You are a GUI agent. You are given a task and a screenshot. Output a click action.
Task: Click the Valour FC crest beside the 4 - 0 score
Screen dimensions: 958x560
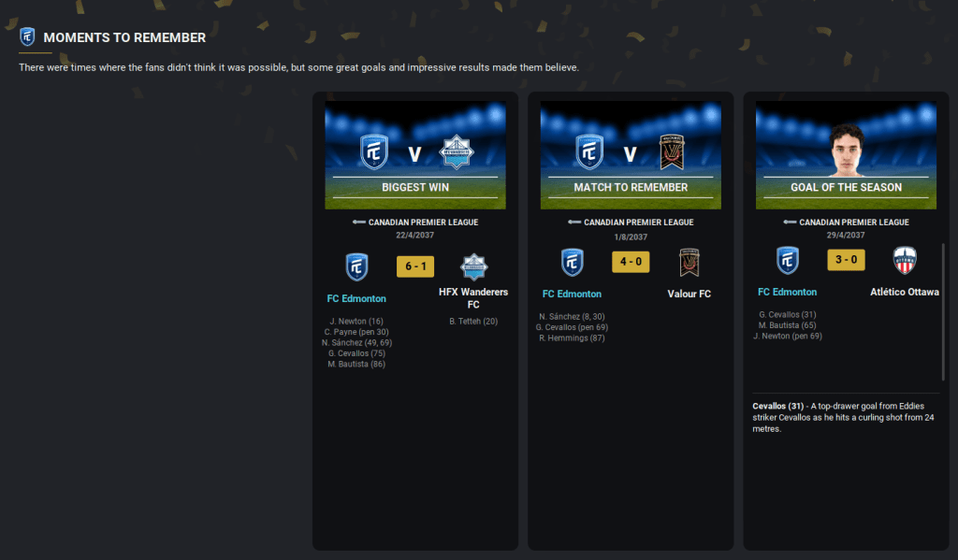(x=689, y=263)
